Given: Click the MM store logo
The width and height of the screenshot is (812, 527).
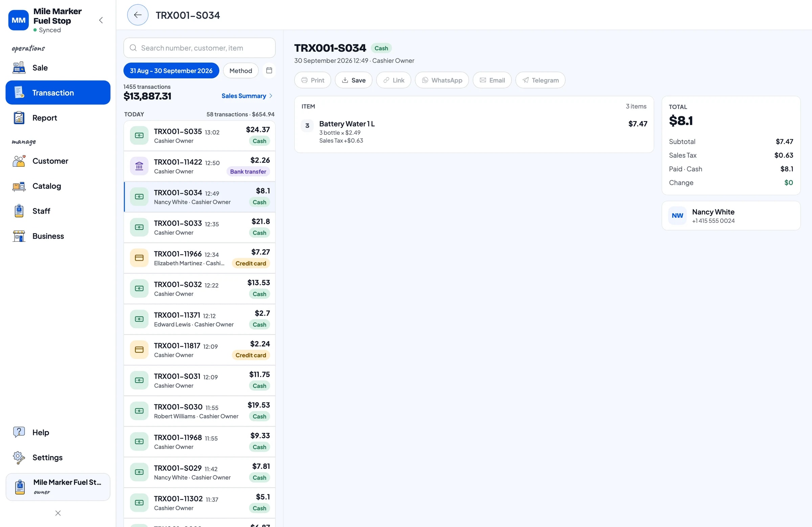Looking at the screenshot, I should [x=18, y=20].
